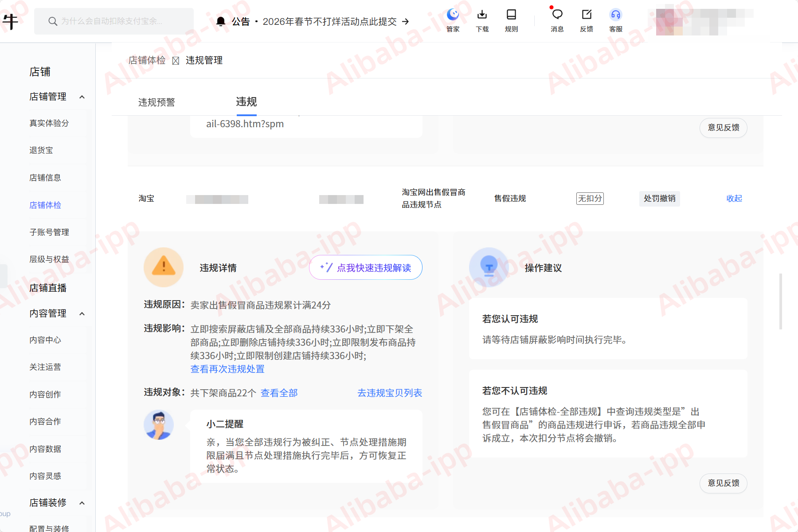Click the blurred user account area
798x532 pixels.
(x=705, y=21)
